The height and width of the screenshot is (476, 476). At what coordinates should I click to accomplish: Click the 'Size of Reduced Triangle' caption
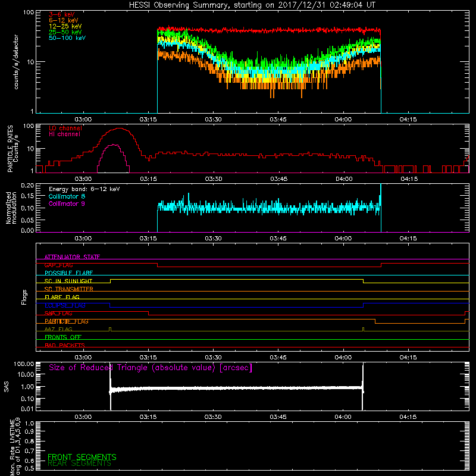(x=151, y=368)
